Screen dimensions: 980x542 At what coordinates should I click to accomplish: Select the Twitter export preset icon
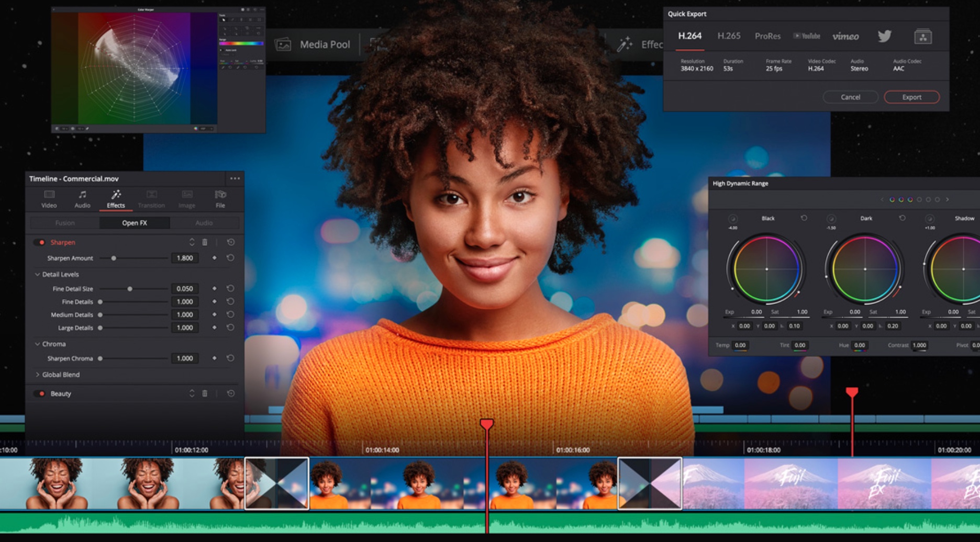coord(884,36)
